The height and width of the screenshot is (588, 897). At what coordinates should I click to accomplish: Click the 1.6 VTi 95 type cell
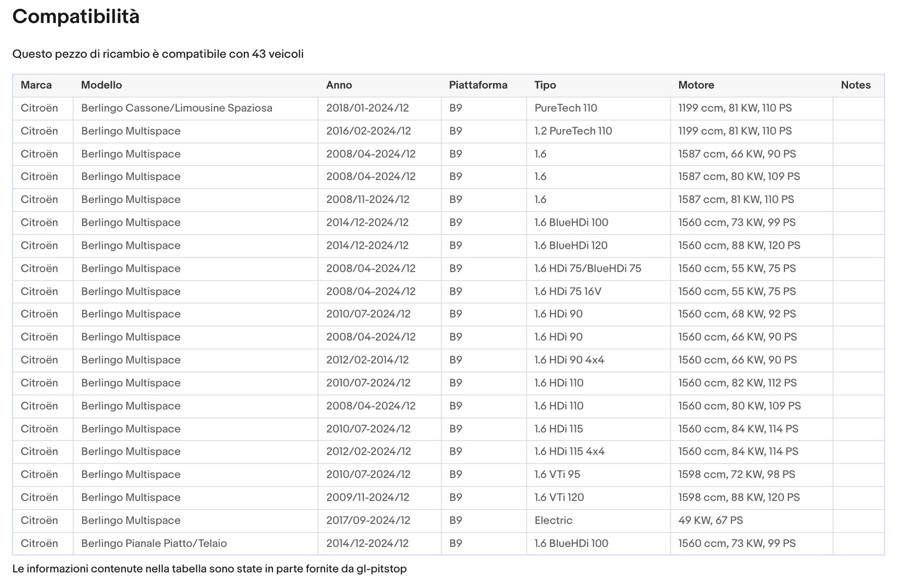(x=557, y=474)
